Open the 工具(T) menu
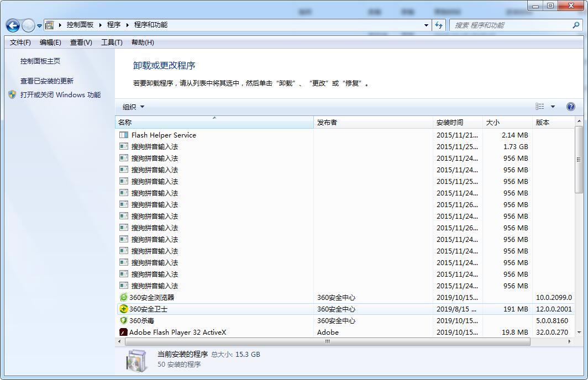This screenshot has width=588, height=380. pos(112,43)
